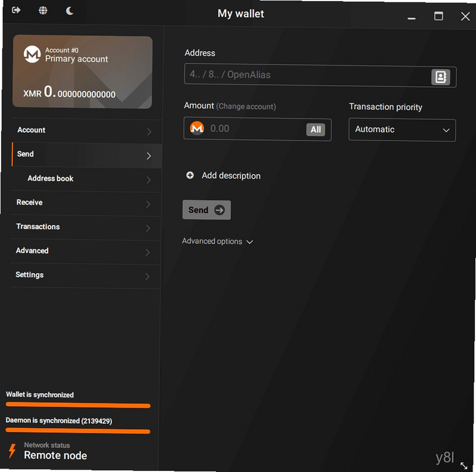Viewport: 476px width, 472px height.
Task: Open Transaction priority Automatic dropdown
Action: [x=402, y=130]
